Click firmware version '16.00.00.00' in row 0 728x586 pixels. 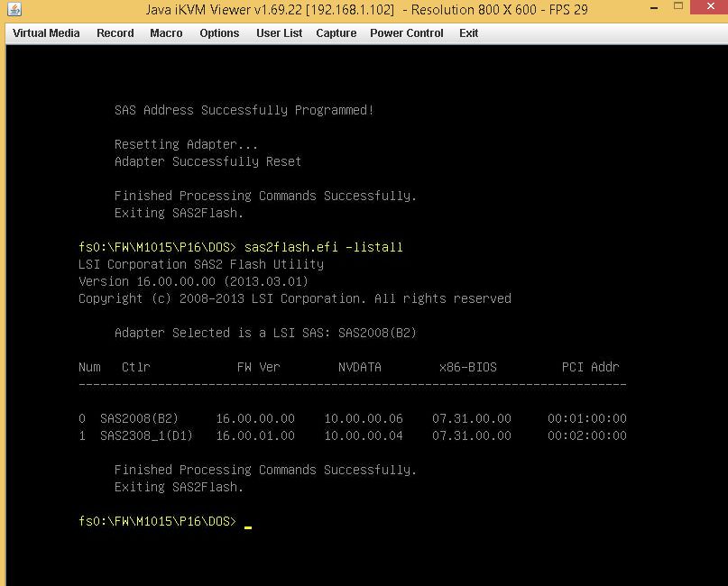click(255, 418)
